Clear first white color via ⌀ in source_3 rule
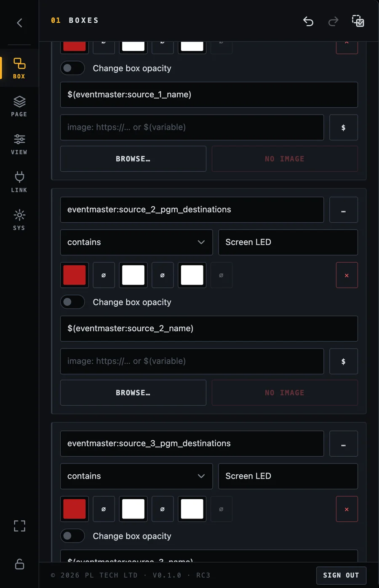 (163, 509)
